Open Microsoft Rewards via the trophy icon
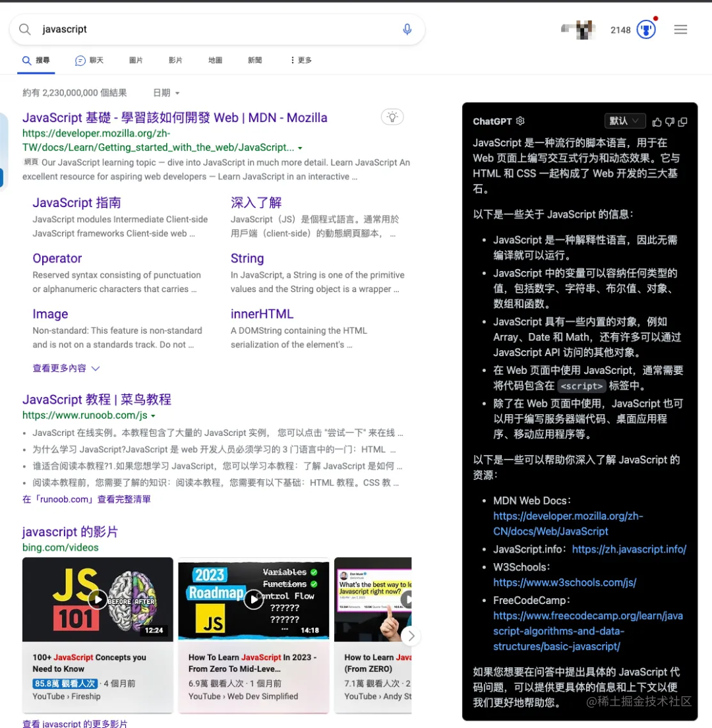 coord(647,29)
